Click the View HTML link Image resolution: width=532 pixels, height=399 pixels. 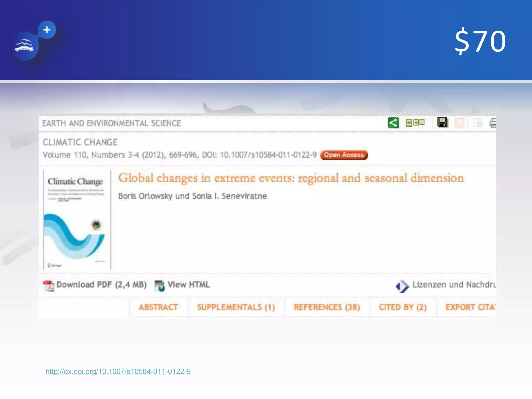click(x=189, y=285)
